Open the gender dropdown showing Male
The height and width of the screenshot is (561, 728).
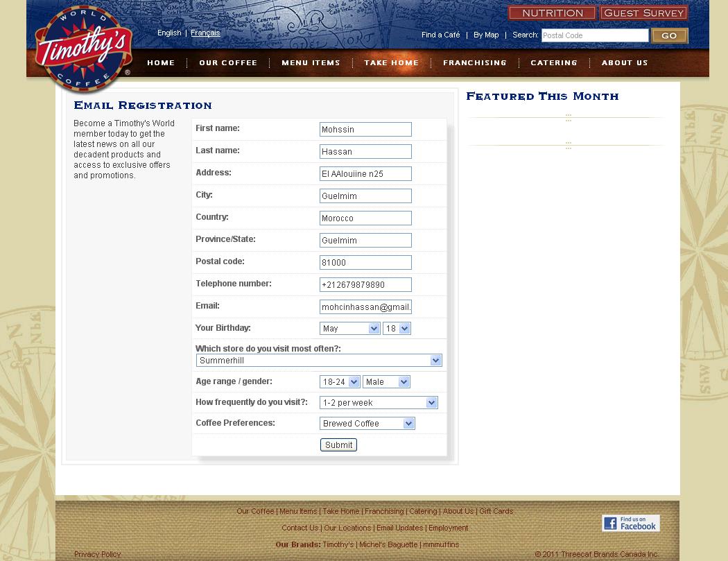pos(386,381)
